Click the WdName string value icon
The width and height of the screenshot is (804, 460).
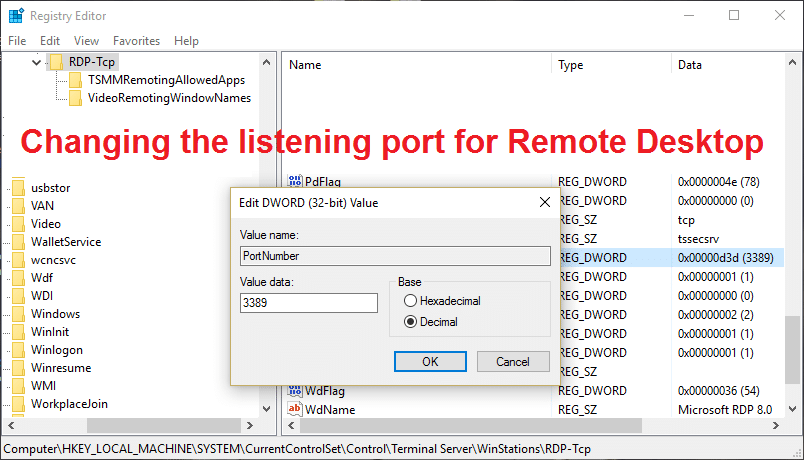295,409
